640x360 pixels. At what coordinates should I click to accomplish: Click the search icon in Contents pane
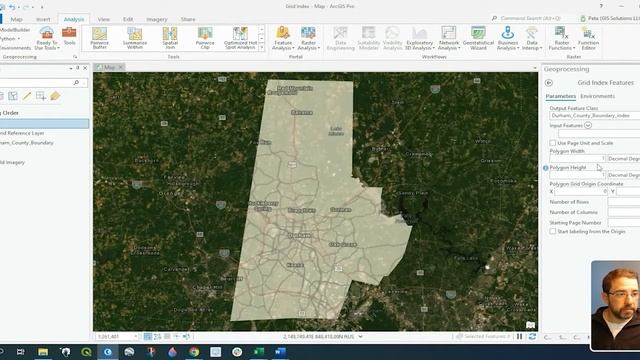(76, 83)
